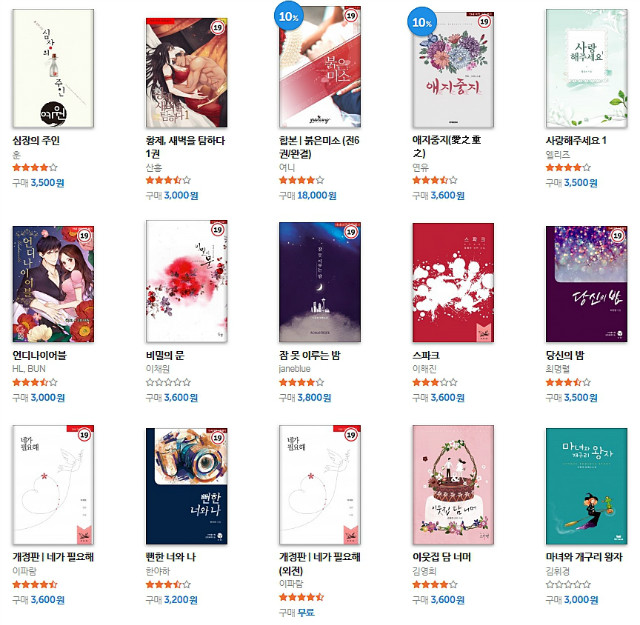Click the 19 age badge on 언더니이어블 cover
The width and height of the screenshot is (640, 625).
point(84,236)
